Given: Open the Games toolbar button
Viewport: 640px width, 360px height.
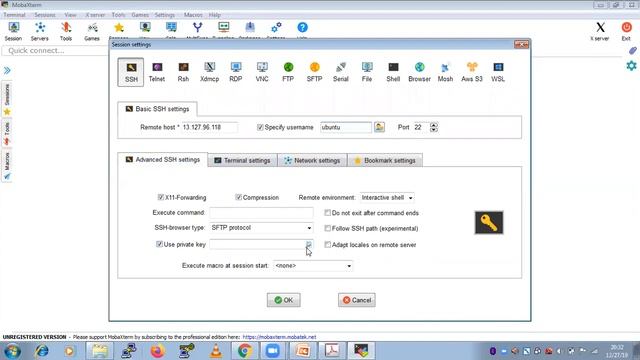Looking at the screenshot, I should click(92, 31).
